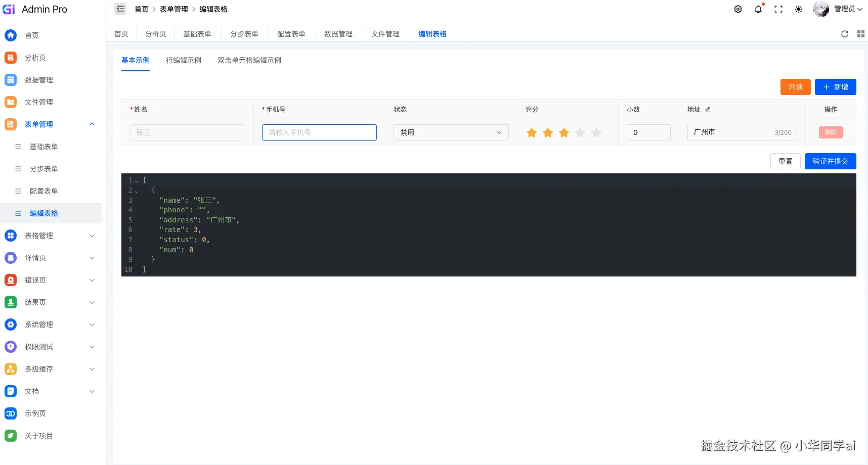868x465 pixels.
Task: Open the tab grid options icon
Action: (861, 34)
